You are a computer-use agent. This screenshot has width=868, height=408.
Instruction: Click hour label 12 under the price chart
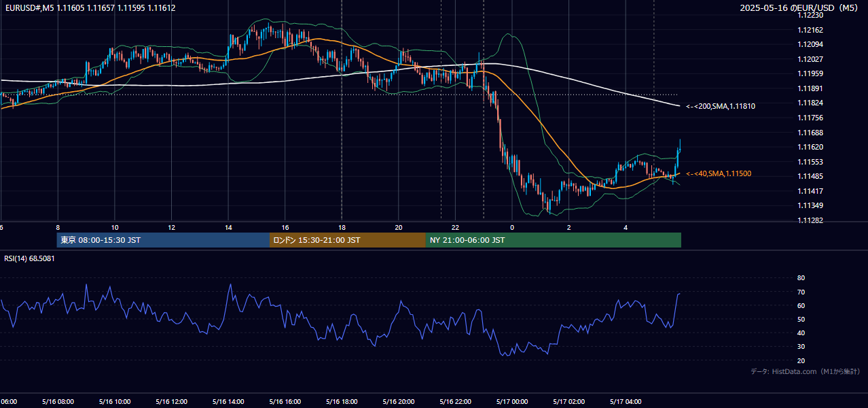coord(171,228)
